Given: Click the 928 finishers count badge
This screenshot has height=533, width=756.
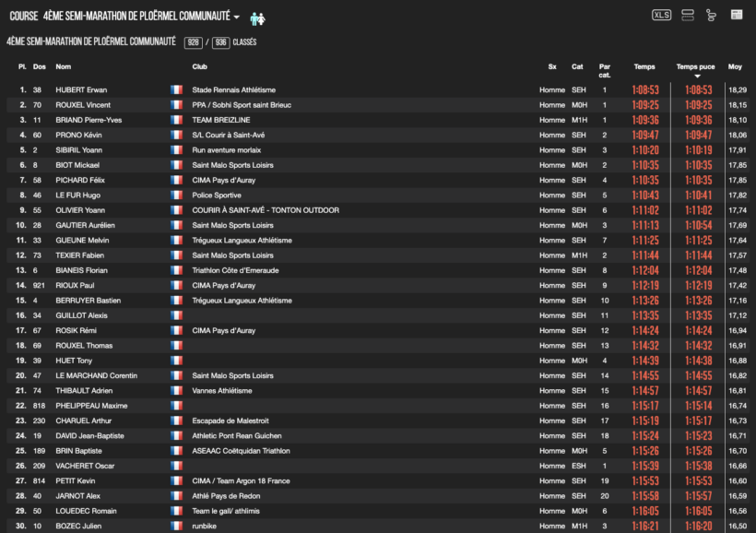Looking at the screenshot, I should coord(193,42).
